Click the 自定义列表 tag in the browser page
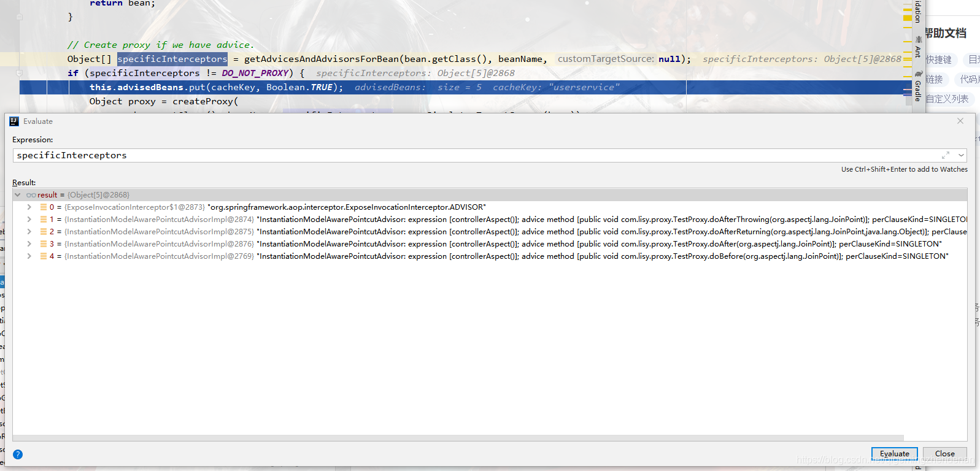 pyautogui.click(x=947, y=99)
